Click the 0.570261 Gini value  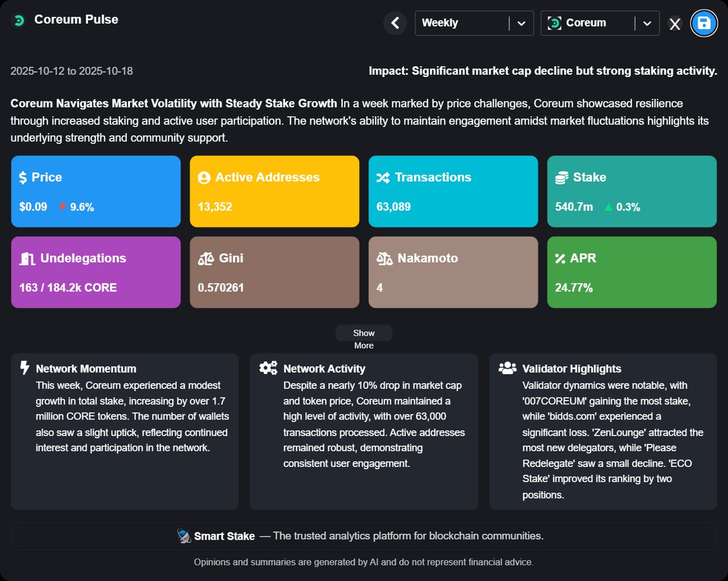pyautogui.click(x=221, y=288)
